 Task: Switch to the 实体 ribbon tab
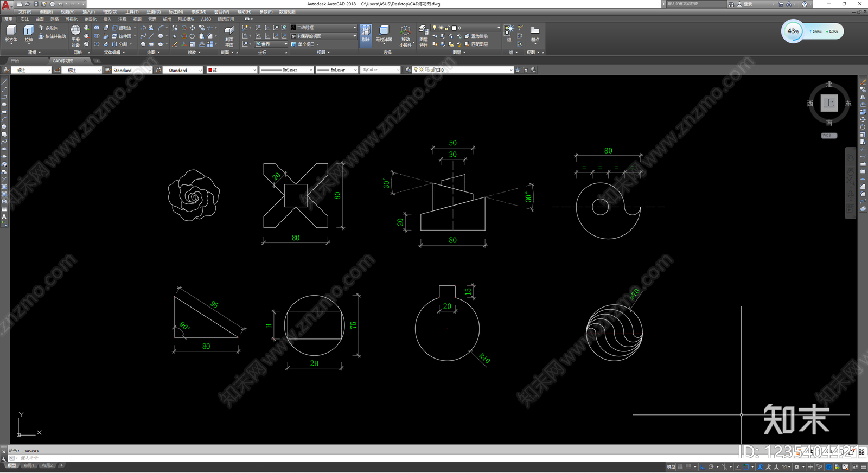[24, 19]
